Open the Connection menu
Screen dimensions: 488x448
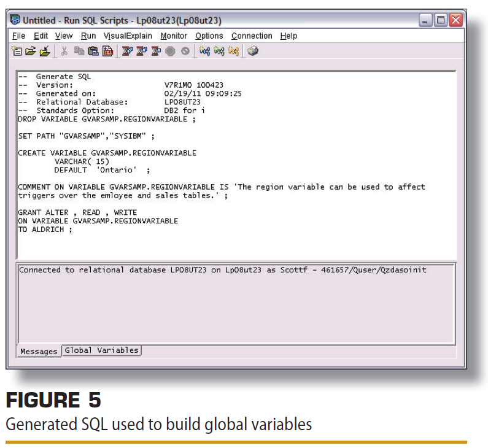click(x=252, y=36)
